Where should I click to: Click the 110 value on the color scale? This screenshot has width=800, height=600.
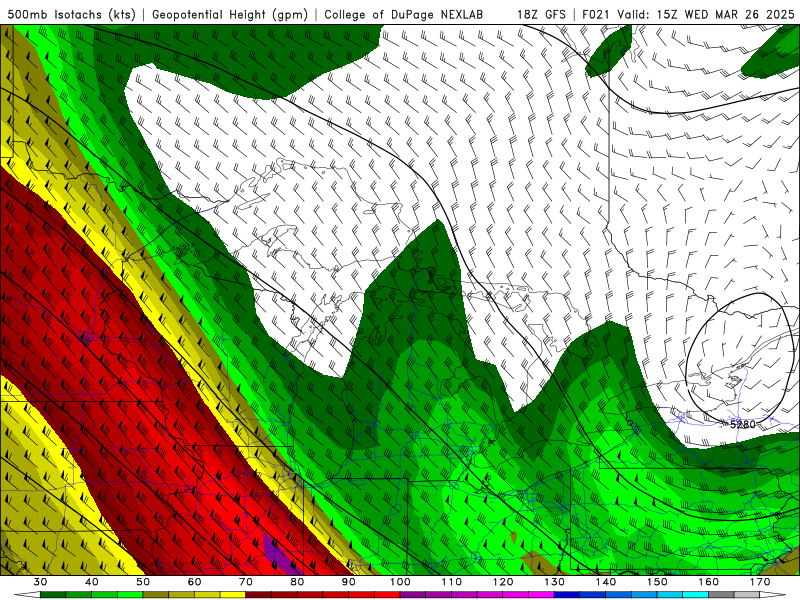(452, 582)
